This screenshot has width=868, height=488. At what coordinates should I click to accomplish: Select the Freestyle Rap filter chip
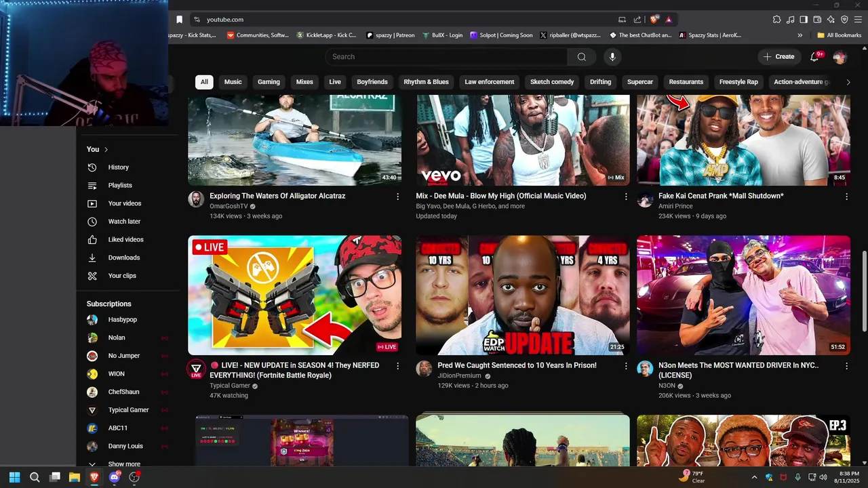(x=738, y=82)
